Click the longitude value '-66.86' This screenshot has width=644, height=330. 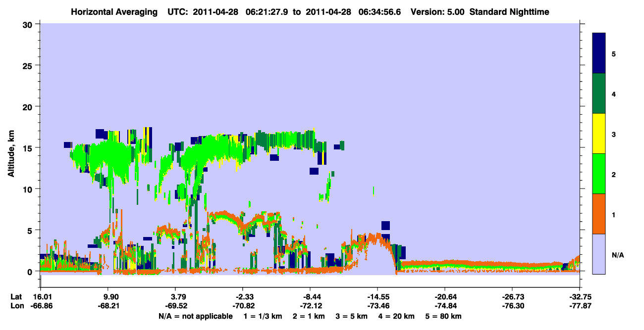click(x=43, y=306)
